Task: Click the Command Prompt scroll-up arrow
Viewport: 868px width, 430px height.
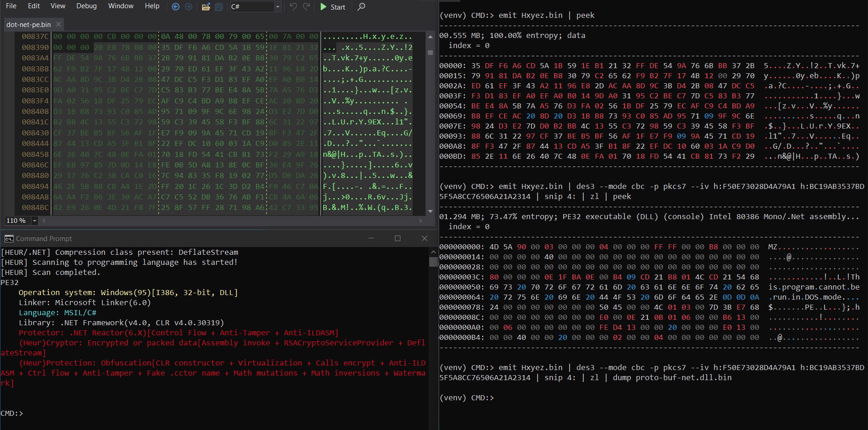Action: coord(433,252)
